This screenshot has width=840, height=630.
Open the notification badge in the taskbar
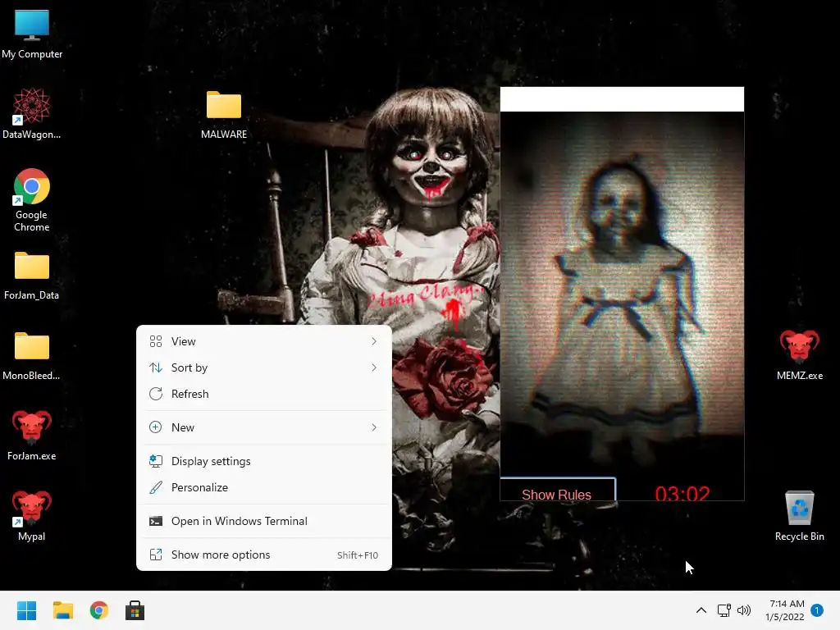pos(816,610)
